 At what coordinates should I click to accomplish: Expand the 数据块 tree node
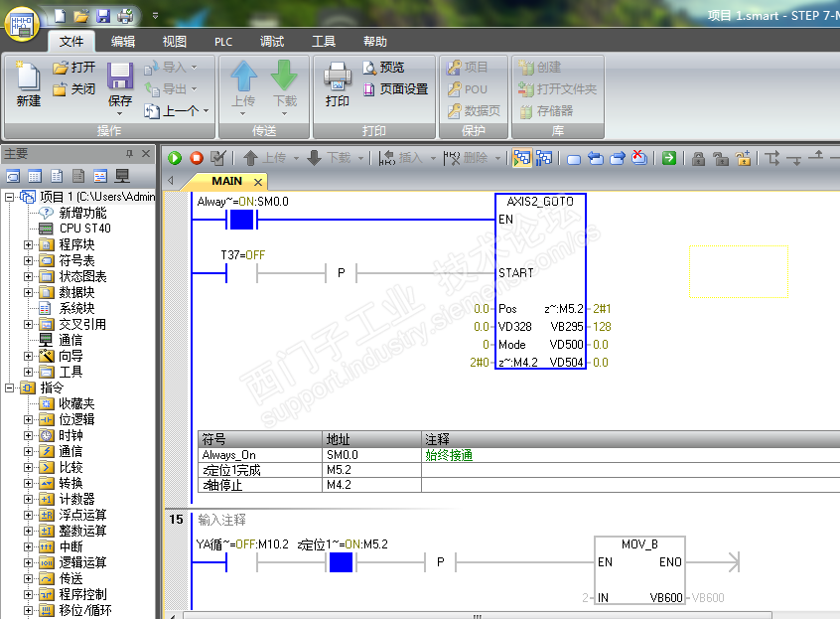click(28, 293)
